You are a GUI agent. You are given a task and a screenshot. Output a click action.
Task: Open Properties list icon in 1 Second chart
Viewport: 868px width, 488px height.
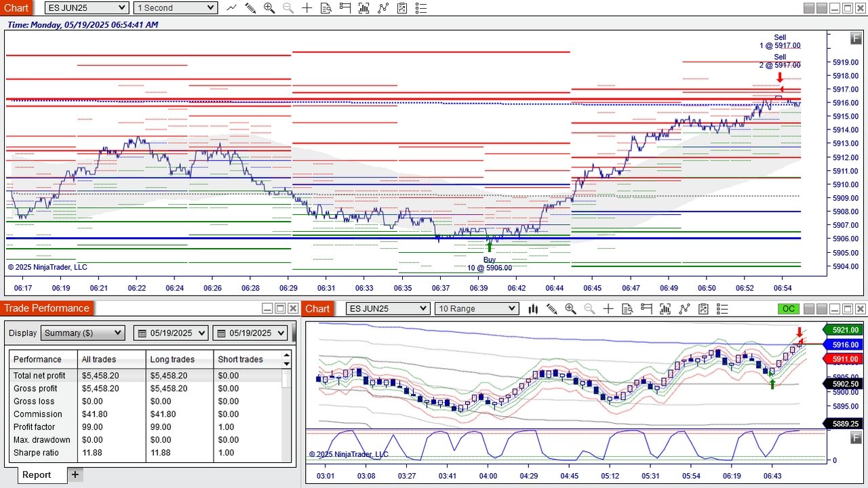tap(421, 8)
